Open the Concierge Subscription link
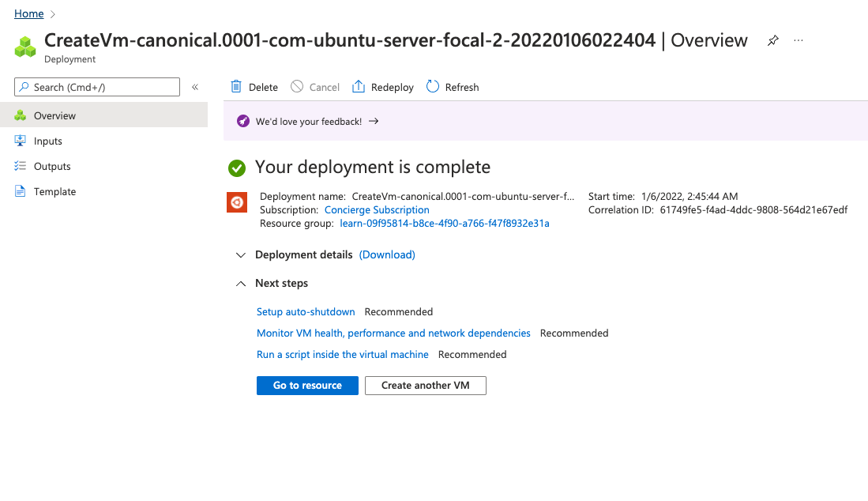The width and height of the screenshot is (868, 501). [377, 210]
